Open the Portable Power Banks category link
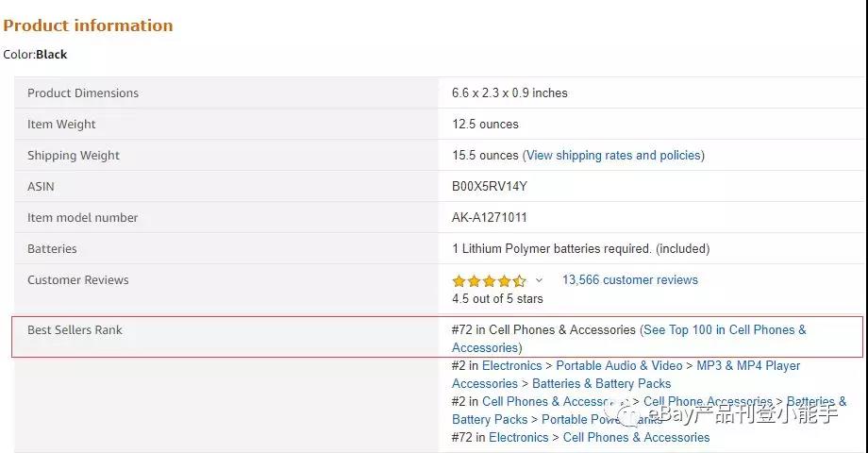The image size is (868, 453). point(601,419)
